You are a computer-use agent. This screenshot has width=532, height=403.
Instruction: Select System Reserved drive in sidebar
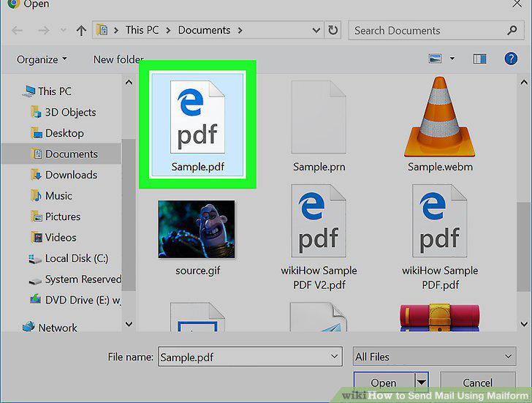75,279
